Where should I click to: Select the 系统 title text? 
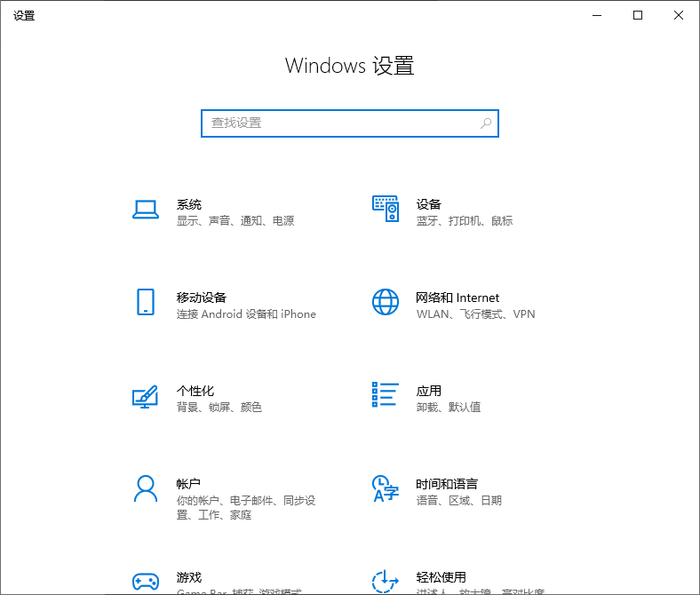(x=189, y=204)
